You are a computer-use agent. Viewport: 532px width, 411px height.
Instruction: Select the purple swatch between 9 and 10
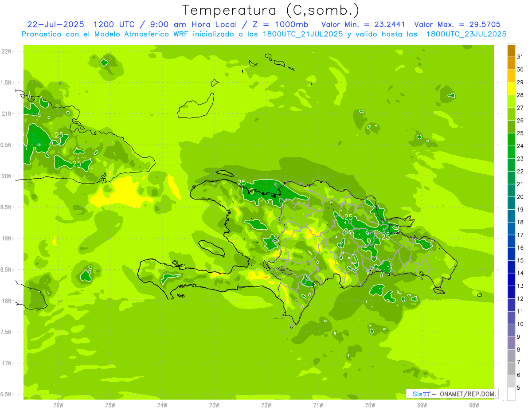click(x=511, y=330)
